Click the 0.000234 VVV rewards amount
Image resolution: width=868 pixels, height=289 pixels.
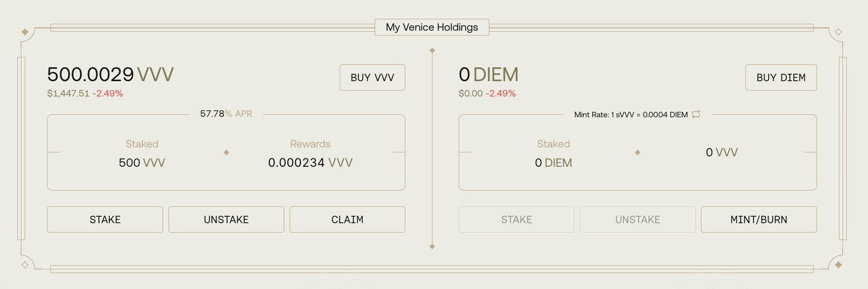310,163
